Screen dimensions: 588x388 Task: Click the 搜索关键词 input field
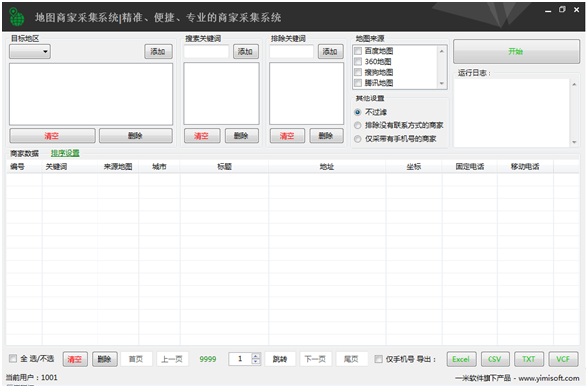pos(206,51)
